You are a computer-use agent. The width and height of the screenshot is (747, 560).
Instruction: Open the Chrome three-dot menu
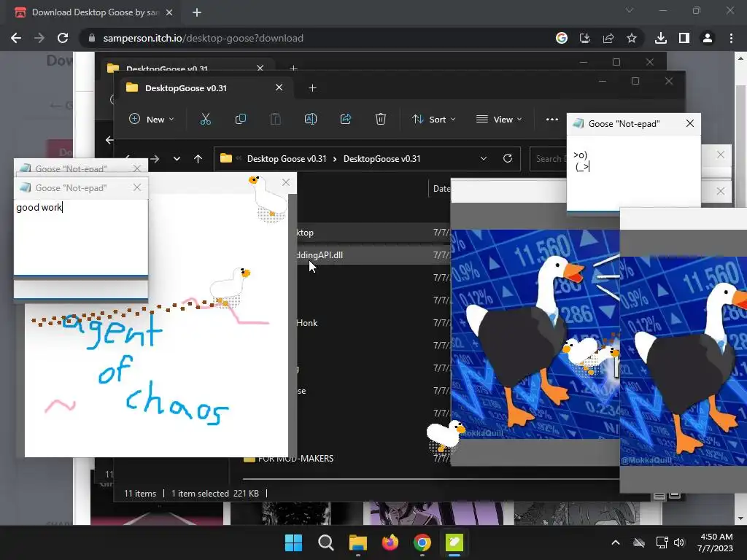[731, 38]
